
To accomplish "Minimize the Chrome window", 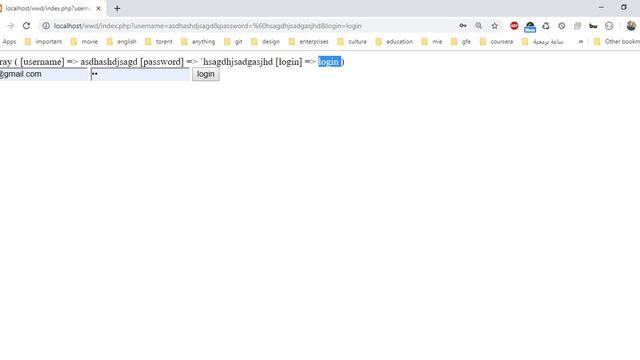I will (x=601, y=7).
